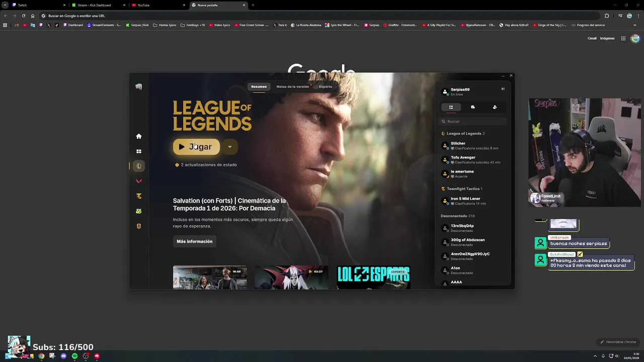This screenshot has height=362, width=644.
Task: Select offline friend 13ro5bqQ4p
Action: click(x=473, y=228)
